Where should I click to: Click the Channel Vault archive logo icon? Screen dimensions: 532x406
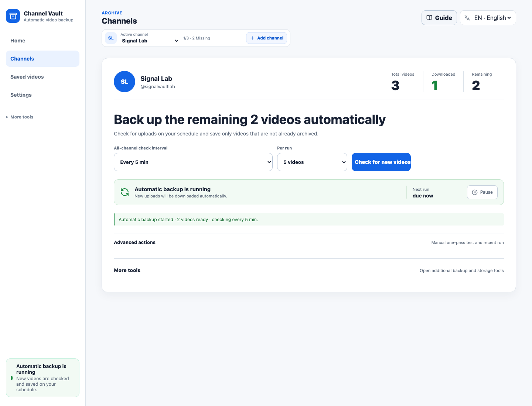tap(13, 16)
